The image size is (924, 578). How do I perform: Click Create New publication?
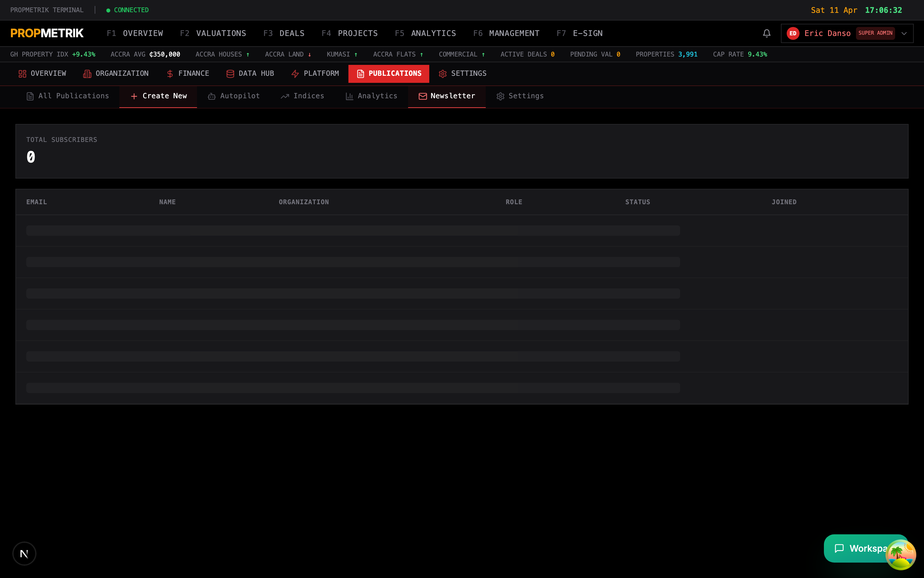point(158,96)
